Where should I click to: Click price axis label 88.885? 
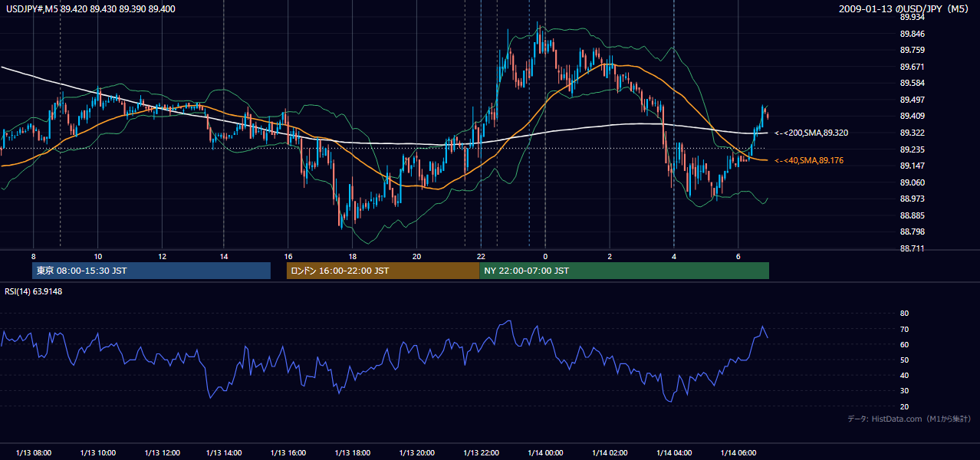coord(912,215)
